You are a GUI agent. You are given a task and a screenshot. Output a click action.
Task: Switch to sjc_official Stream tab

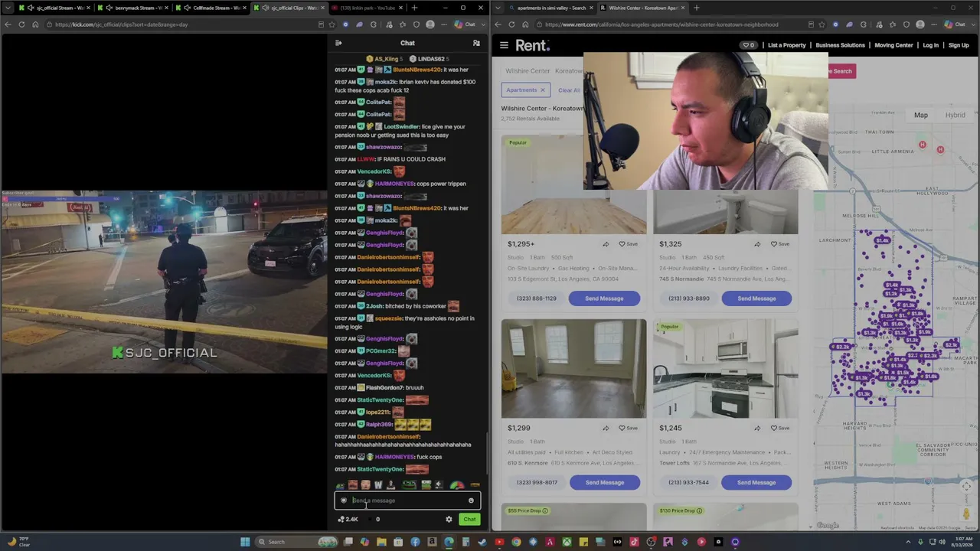coord(54,8)
